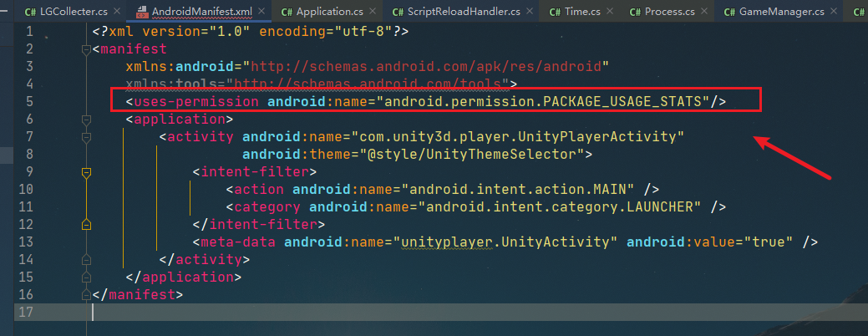Close the Process.cs tab
Image resolution: width=868 pixels, height=336 pixels.
click(703, 11)
